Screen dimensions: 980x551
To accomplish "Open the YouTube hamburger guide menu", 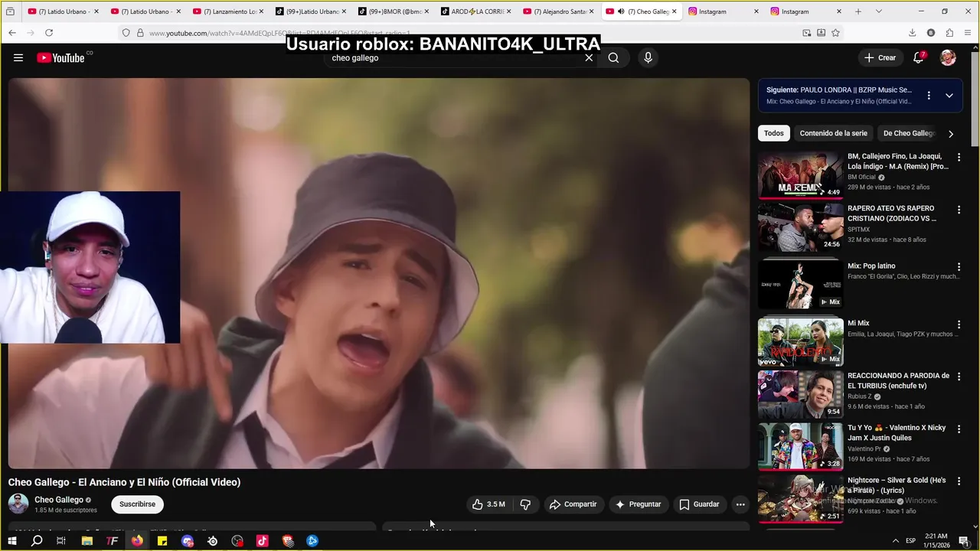I will tap(18, 57).
